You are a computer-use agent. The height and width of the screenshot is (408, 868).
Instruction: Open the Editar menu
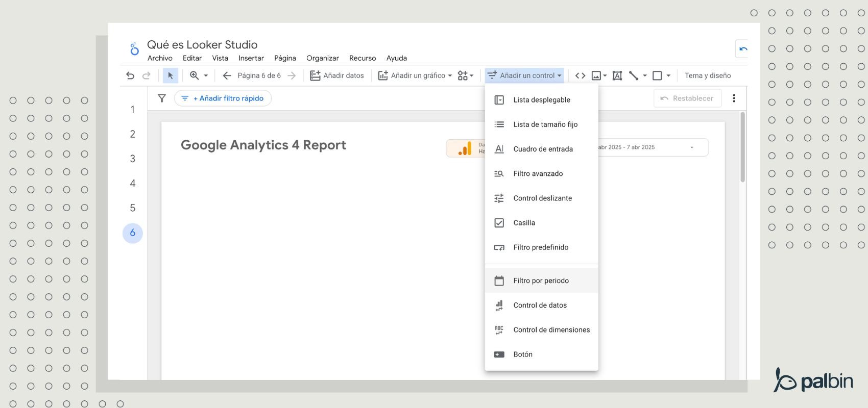(192, 58)
